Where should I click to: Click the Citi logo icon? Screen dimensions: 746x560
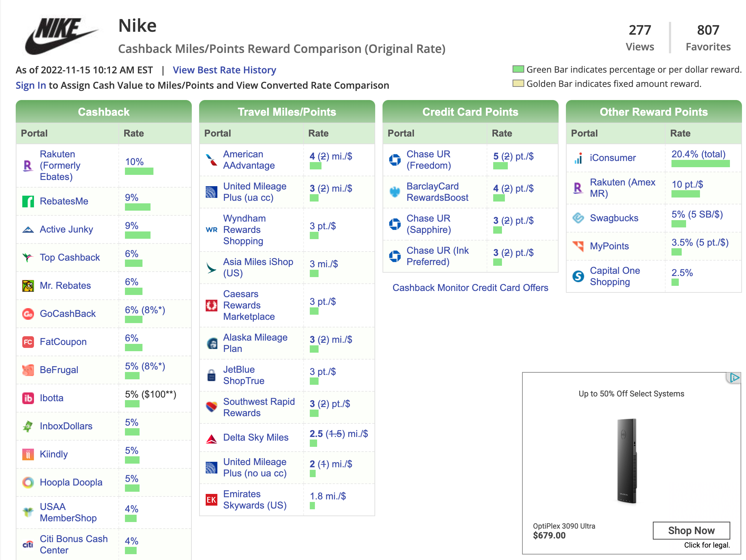coord(28,544)
